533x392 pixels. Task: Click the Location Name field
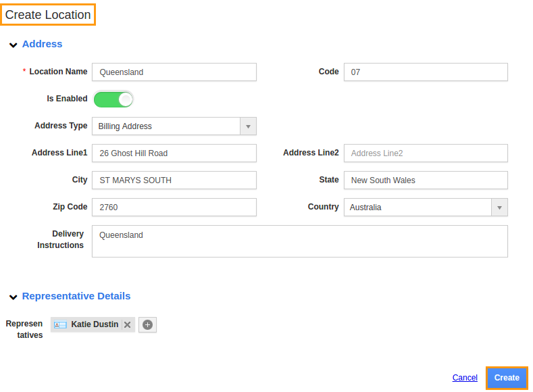(174, 72)
